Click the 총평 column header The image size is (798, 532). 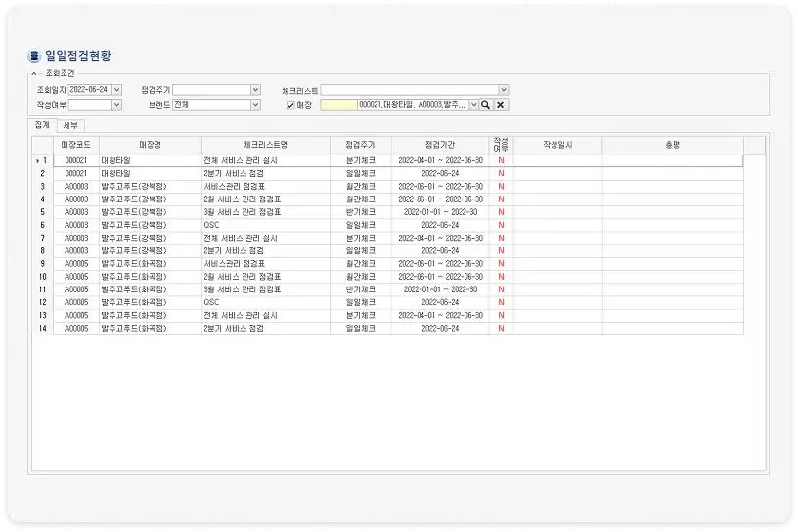pyautogui.click(x=673, y=145)
